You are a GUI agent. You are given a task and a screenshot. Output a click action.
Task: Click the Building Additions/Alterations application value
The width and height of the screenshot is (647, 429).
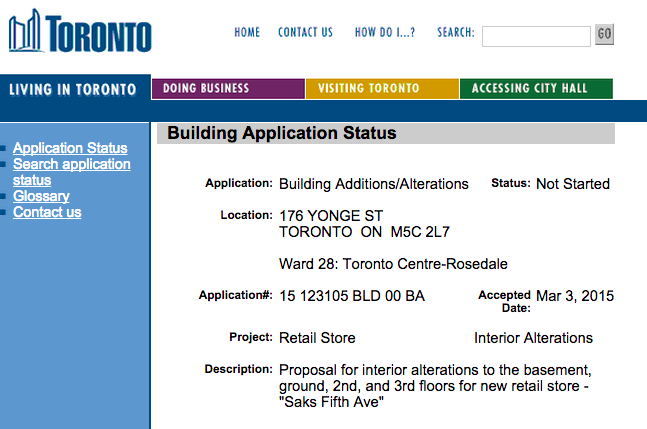coord(374,184)
